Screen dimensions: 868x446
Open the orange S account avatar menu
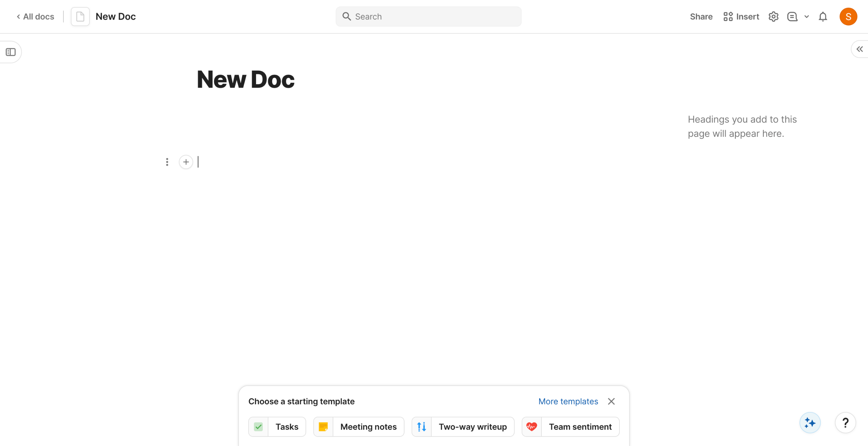(x=848, y=17)
